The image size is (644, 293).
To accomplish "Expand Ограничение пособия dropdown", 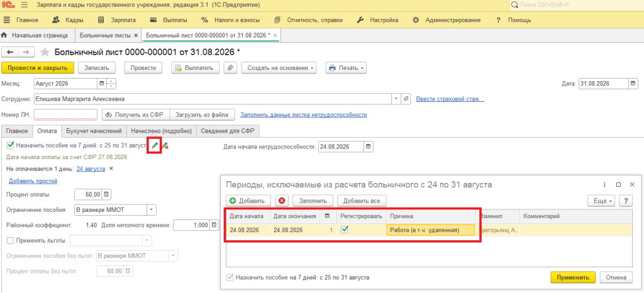I will click(x=152, y=210).
